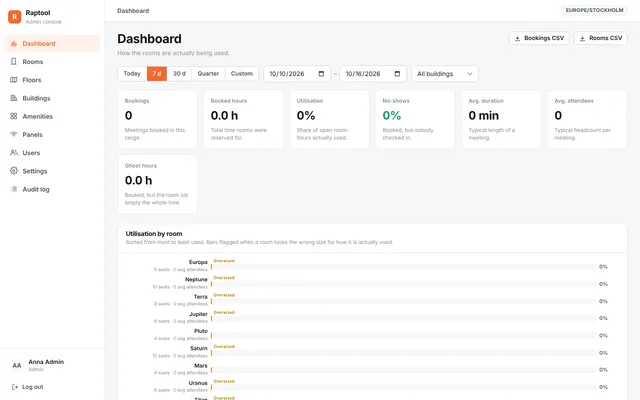This screenshot has width=640, height=400.
Task: Switch to Quarter range
Action: (x=208, y=74)
